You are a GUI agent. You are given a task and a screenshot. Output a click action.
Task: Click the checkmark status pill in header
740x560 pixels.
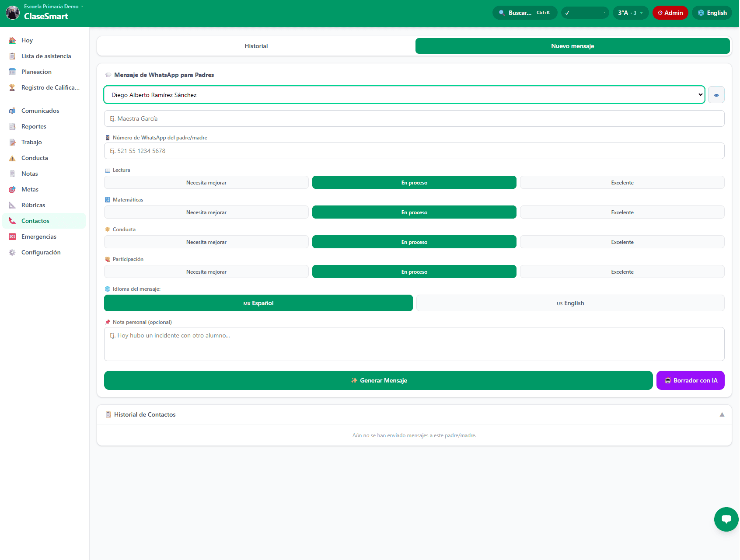click(585, 13)
